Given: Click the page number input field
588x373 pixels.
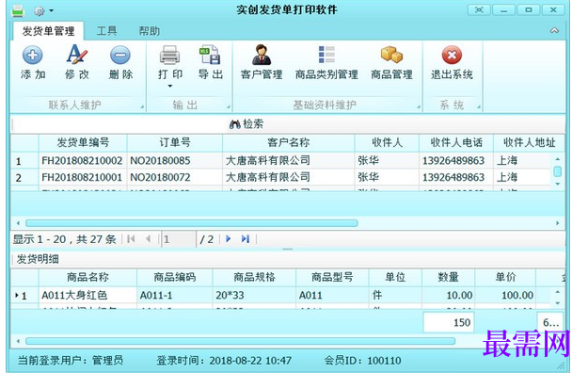Looking at the screenshot, I should 179,239.
